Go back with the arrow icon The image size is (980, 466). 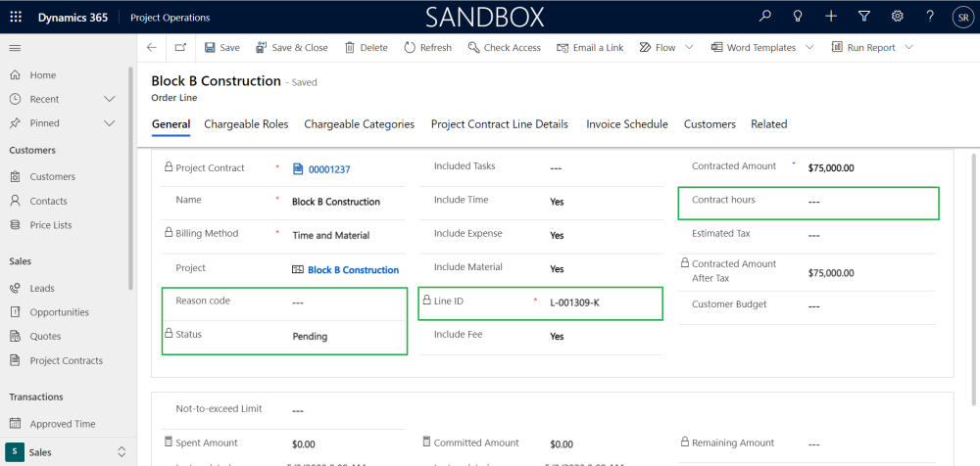(x=151, y=47)
